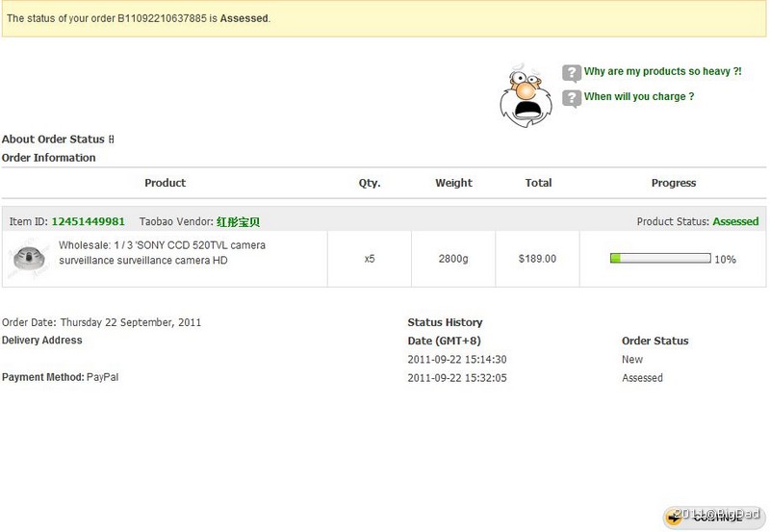Screen dimensions: 770x532
Task: Click the shocked professor mascot image
Action: pyautogui.click(x=526, y=95)
